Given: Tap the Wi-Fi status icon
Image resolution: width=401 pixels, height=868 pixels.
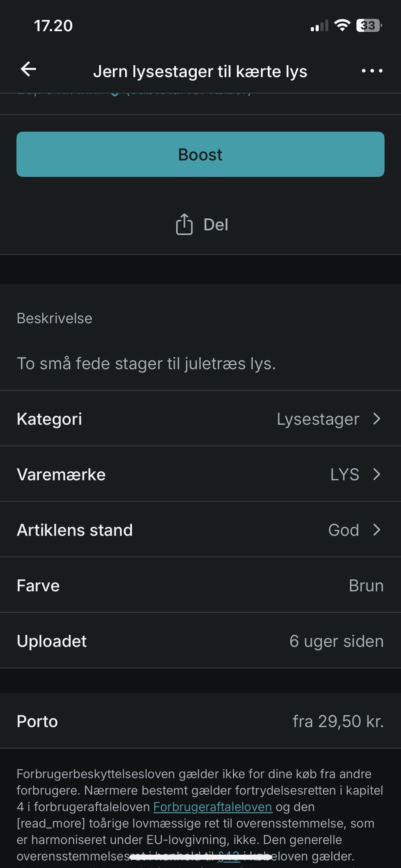Looking at the screenshot, I should 343,25.
